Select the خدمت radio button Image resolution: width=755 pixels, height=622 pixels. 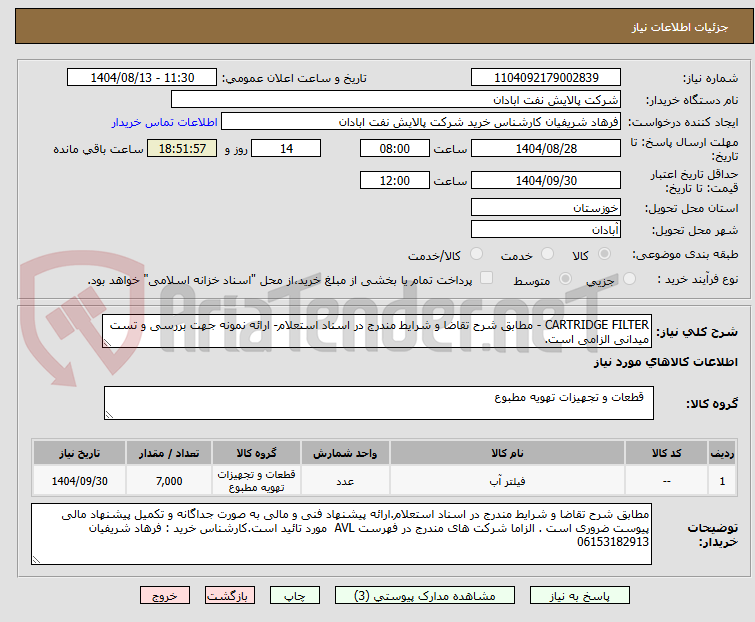(x=547, y=254)
